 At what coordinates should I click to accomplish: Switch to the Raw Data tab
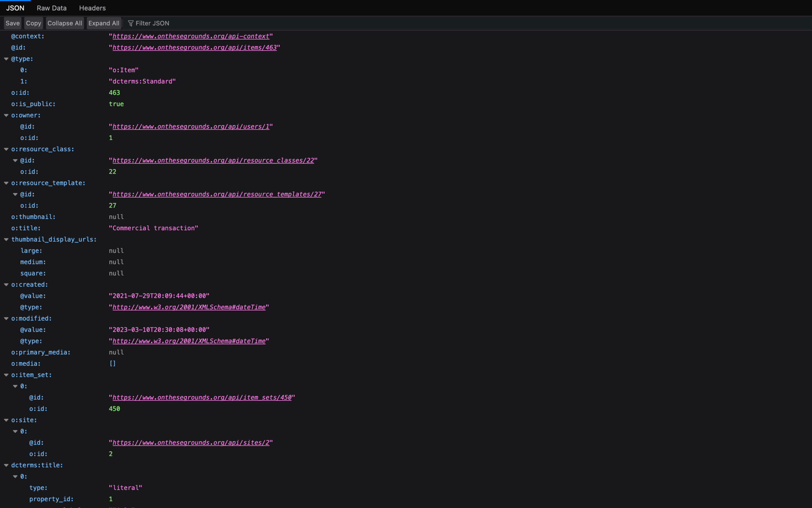(52, 8)
